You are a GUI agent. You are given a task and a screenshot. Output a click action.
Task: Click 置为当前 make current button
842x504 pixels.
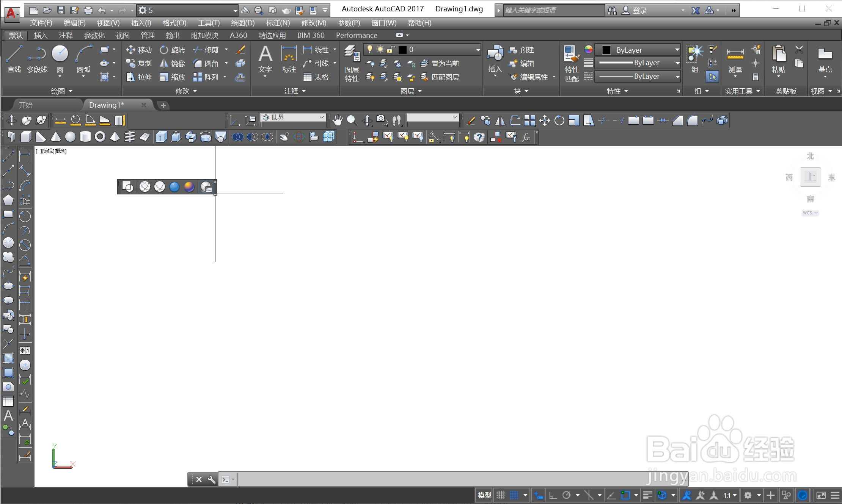pyautogui.click(x=440, y=63)
